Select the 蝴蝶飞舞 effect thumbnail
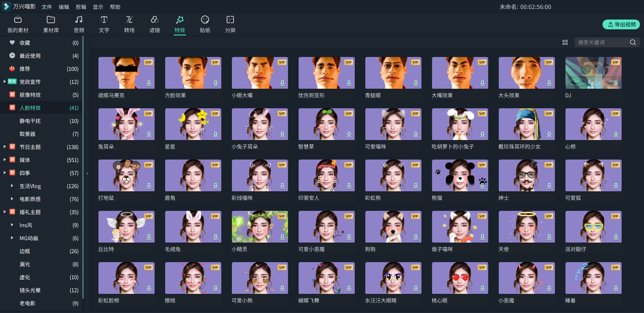Screen dimensions: 644x313 click(x=327, y=278)
